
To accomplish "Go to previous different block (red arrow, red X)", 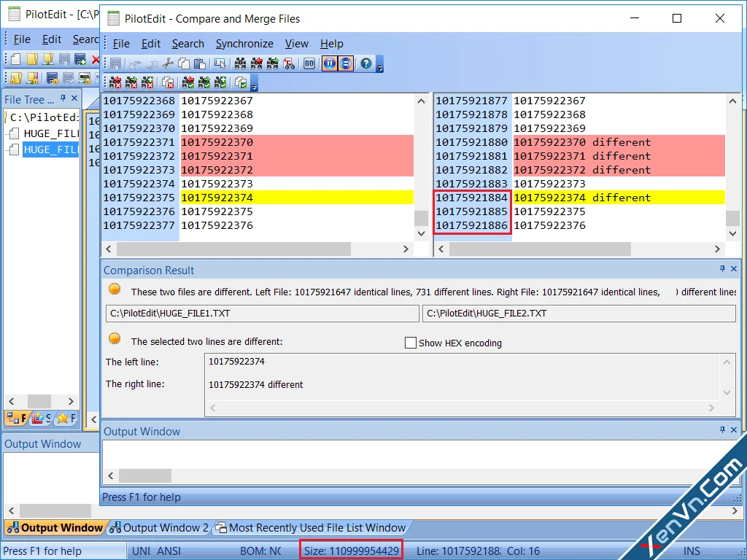I will coord(115,82).
